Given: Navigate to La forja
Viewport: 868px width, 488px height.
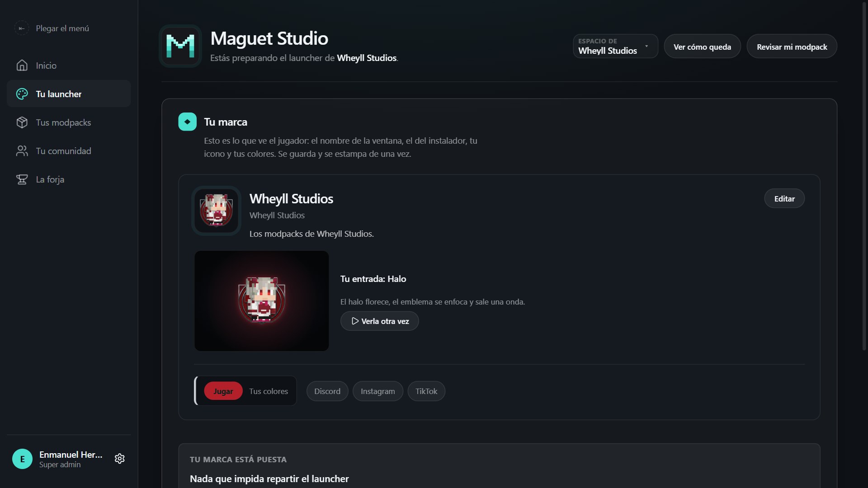Looking at the screenshot, I should coord(69,179).
